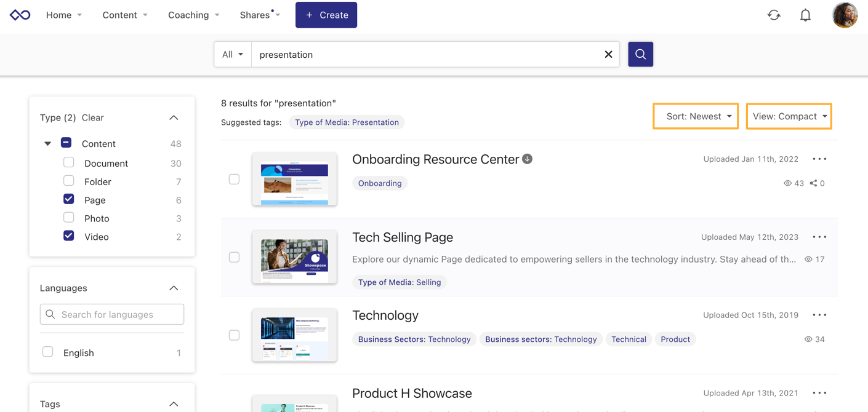Select Onboarding Resource Center result checkbox
Viewport: 868px width, 412px height.
pyautogui.click(x=234, y=179)
